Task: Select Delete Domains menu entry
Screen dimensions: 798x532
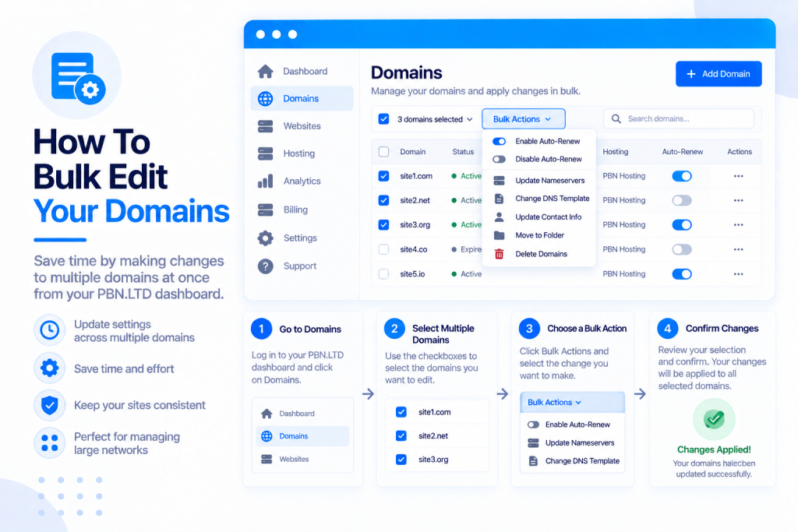Action: [539, 254]
